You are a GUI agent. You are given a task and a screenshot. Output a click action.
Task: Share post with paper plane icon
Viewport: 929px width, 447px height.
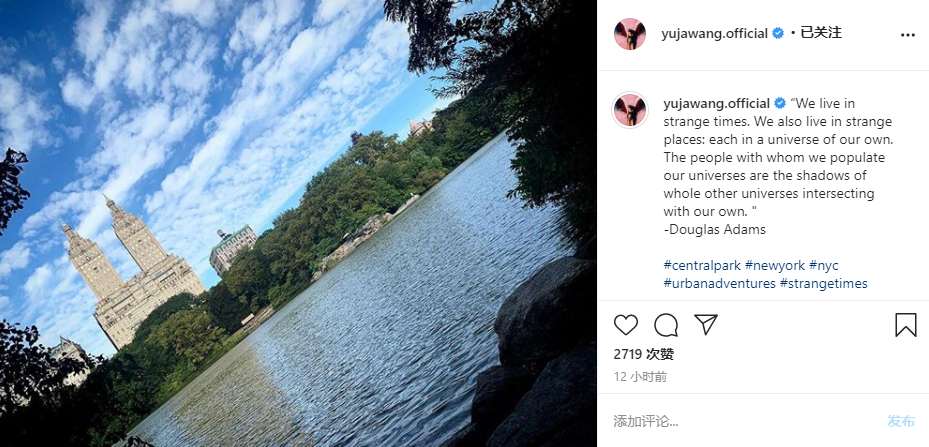click(706, 325)
